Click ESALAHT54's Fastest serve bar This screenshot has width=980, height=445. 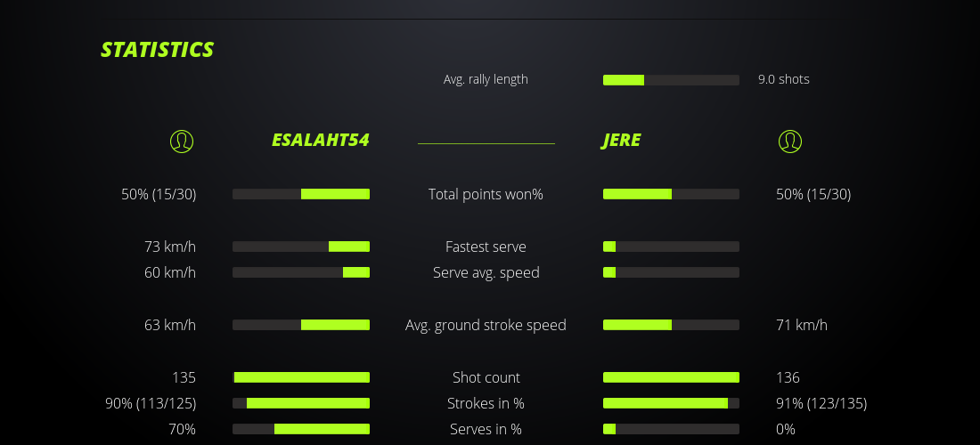click(x=301, y=247)
